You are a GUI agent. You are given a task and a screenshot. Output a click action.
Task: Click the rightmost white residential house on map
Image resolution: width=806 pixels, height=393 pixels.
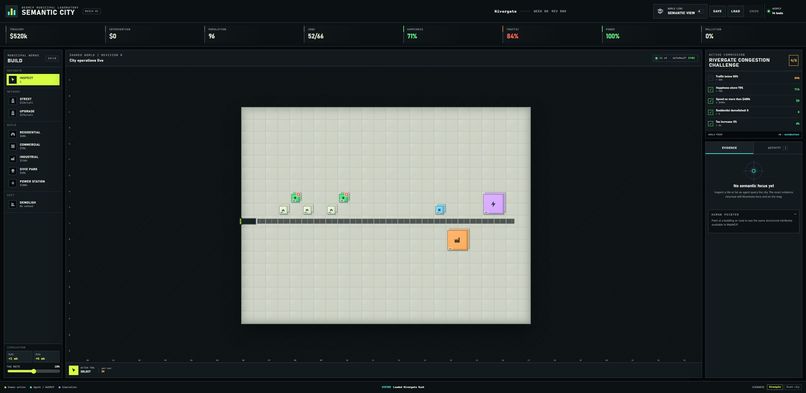(332, 210)
